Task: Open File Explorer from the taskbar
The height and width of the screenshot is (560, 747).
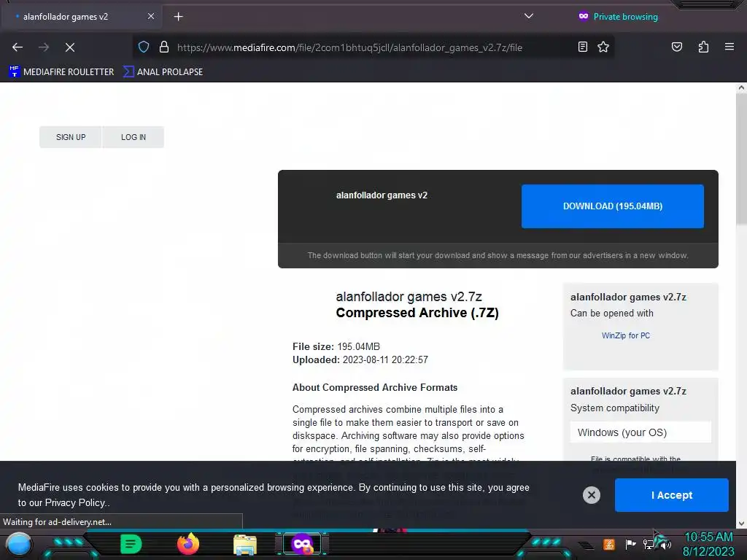Action: [x=245, y=545]
